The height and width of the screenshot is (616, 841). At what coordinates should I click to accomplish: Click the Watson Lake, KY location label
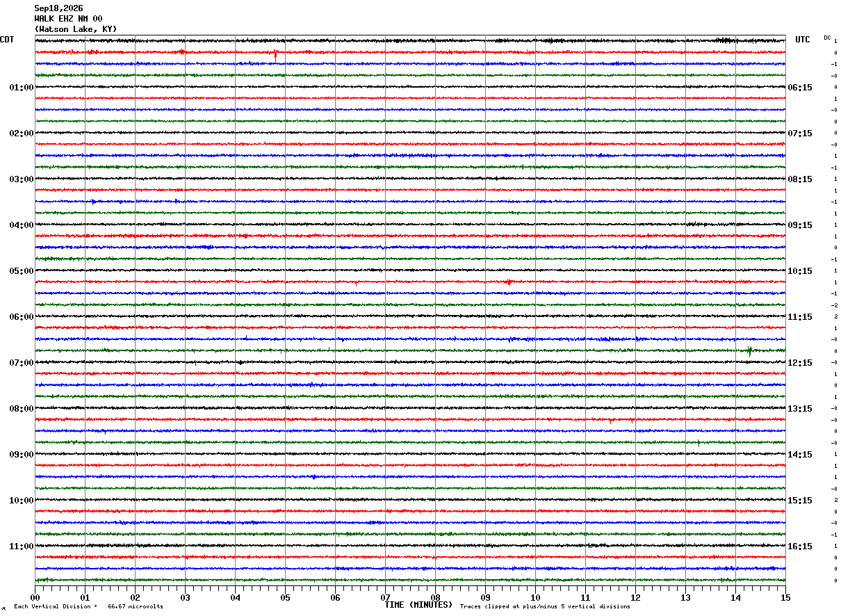click(x=76, y=29)
